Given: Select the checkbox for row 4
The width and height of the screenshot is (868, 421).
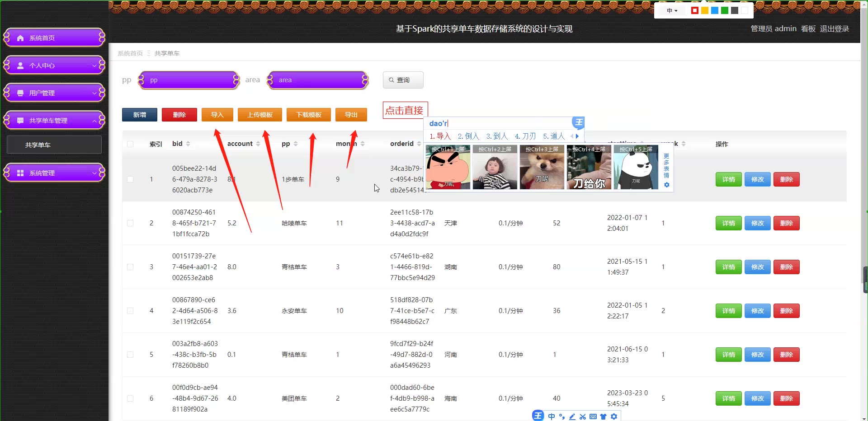Looking at the screenshot, I should point(130,311).
